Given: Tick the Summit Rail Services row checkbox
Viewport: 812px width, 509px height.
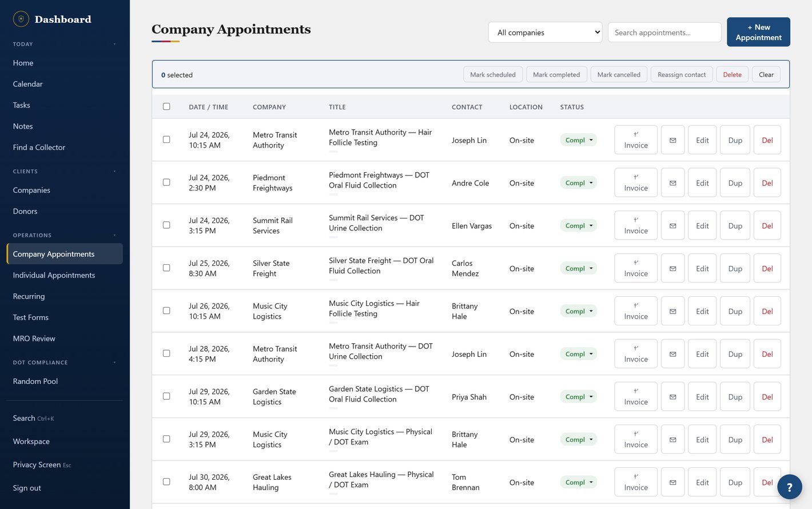Looking at the screenshot, I should coord(166,225).
